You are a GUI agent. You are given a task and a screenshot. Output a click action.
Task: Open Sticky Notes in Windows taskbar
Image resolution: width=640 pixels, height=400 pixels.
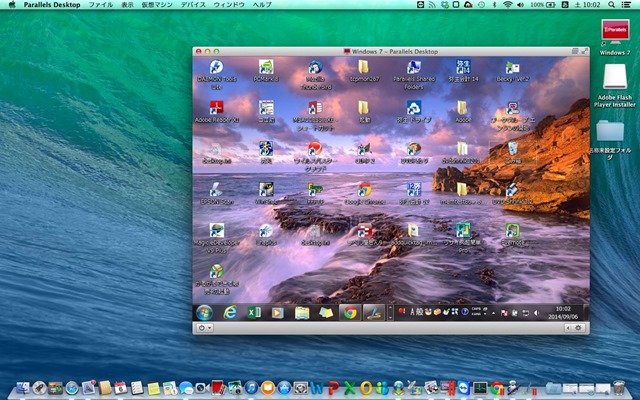click(x=326, y=313)
